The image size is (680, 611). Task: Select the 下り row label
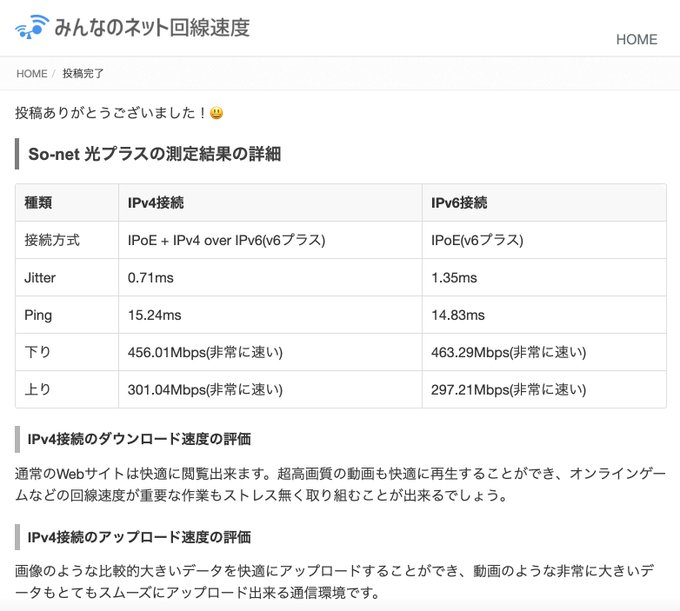37,352
